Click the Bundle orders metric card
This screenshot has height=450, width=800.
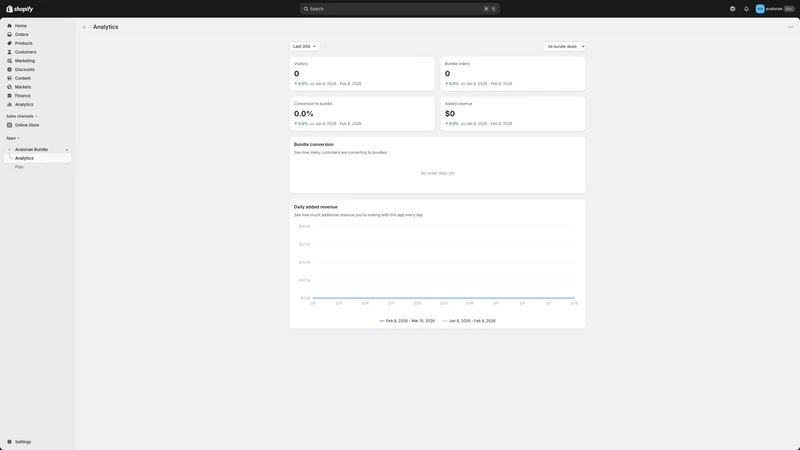tap(513, 74)
